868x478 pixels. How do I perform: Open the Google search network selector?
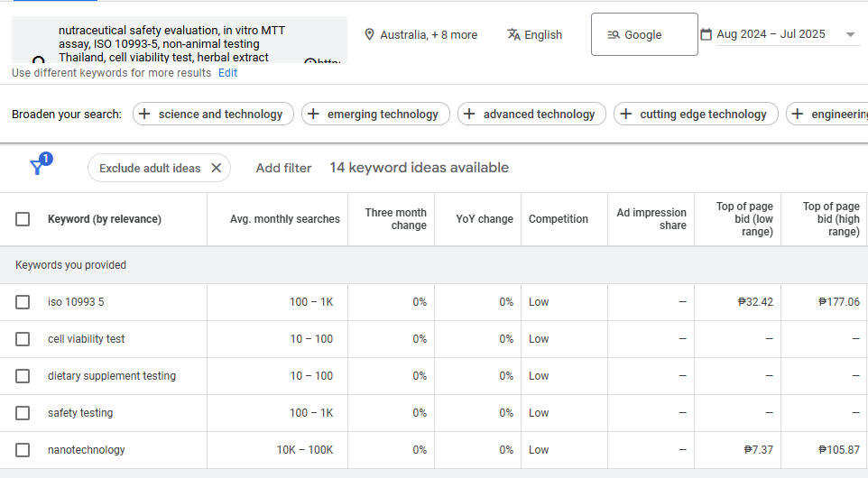click(x=643, y=34)
